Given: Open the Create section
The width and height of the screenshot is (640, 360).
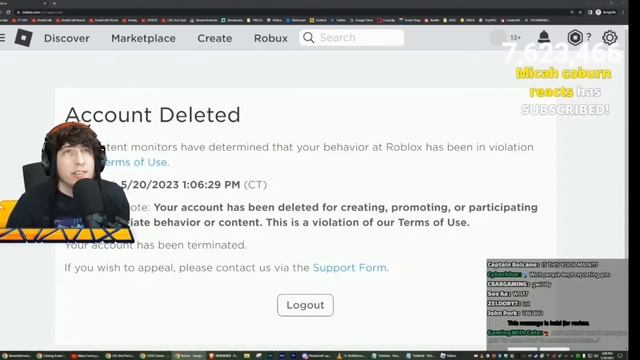Looking at the screenshot, I should pyautogui.click(x=215, y=38).
